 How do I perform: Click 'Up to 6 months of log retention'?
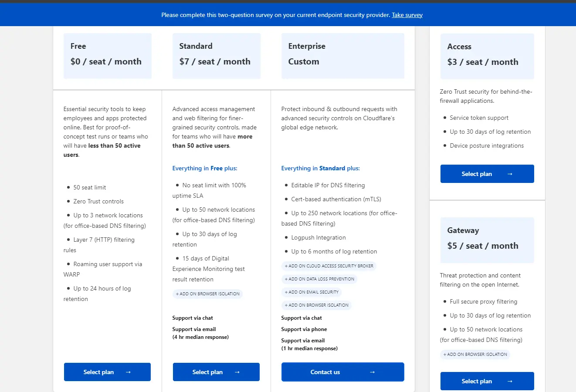click(334, 251)
